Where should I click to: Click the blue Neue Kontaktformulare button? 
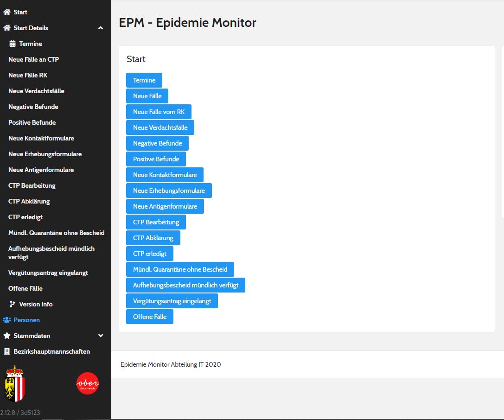(165, 175)
